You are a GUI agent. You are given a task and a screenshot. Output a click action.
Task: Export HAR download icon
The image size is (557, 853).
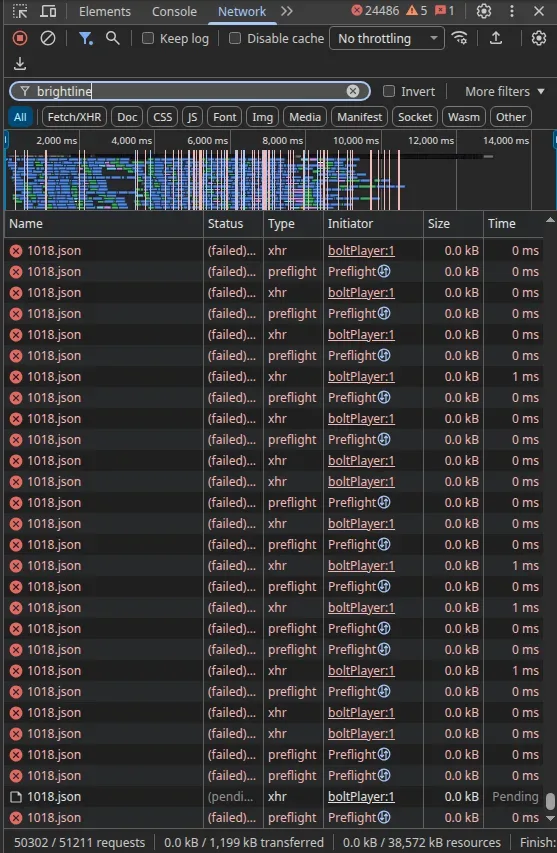pyautogui.click(x=20, y=64)
